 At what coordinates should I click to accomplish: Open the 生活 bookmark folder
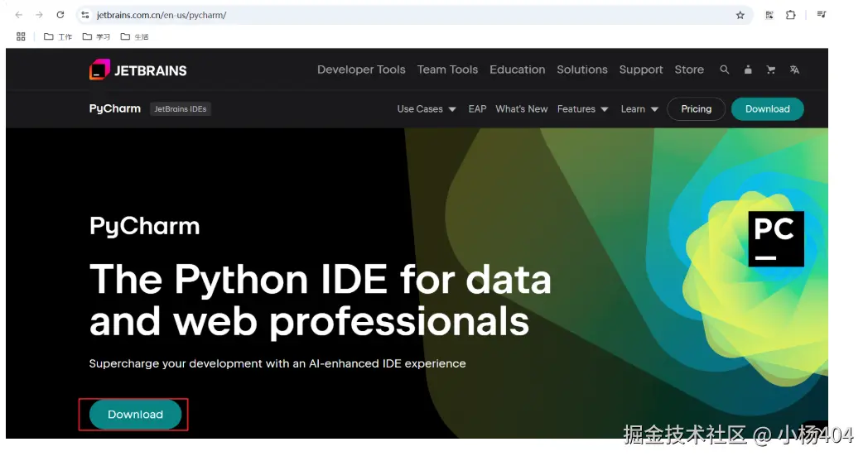(134, 36)
